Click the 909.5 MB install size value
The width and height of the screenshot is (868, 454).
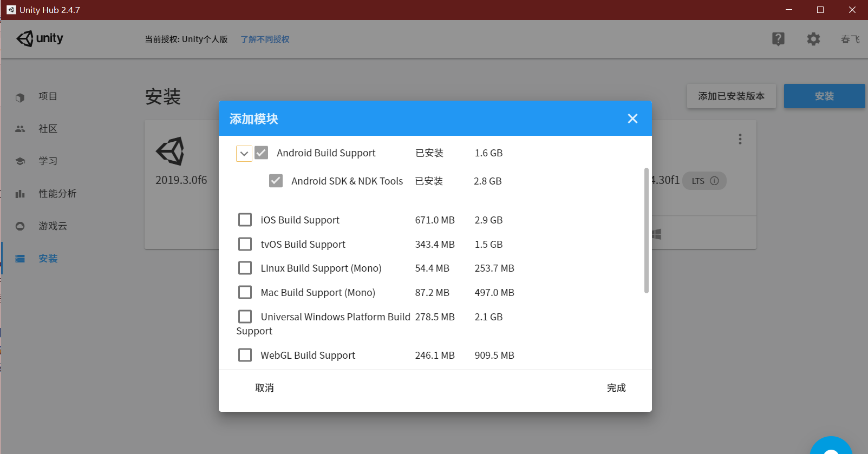pyautogui.click(x=494, y=356)
